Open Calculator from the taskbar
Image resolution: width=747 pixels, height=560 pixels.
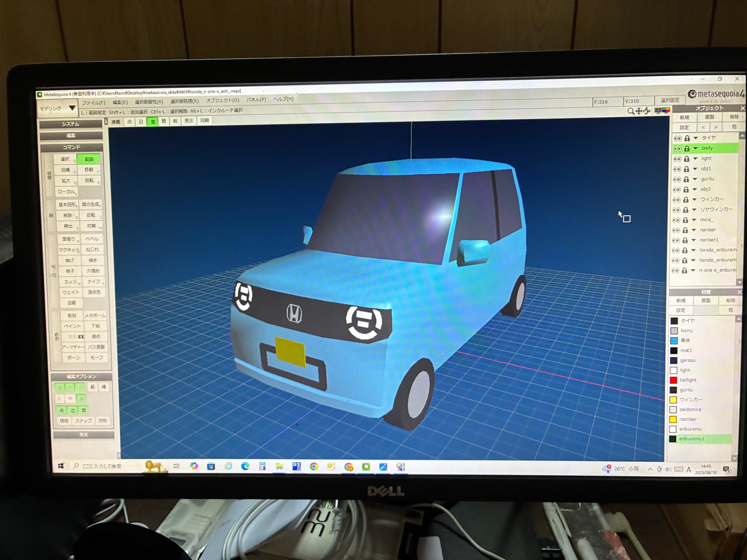point(262,466)
